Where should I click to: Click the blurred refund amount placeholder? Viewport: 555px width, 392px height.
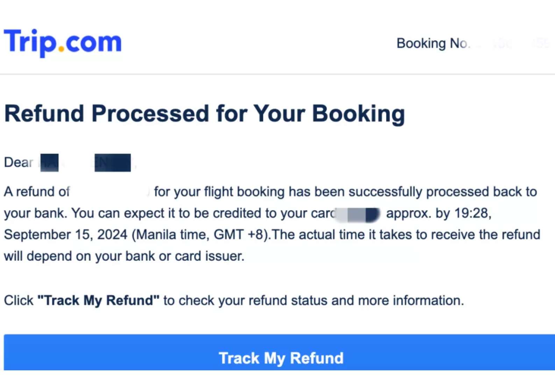pyautogui.click(x=112, y=192)
